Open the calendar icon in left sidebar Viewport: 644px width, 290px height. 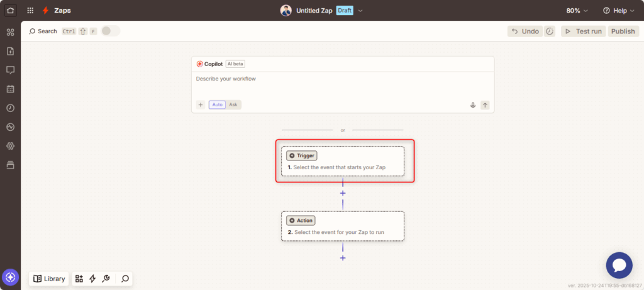(x=10, y=89)
